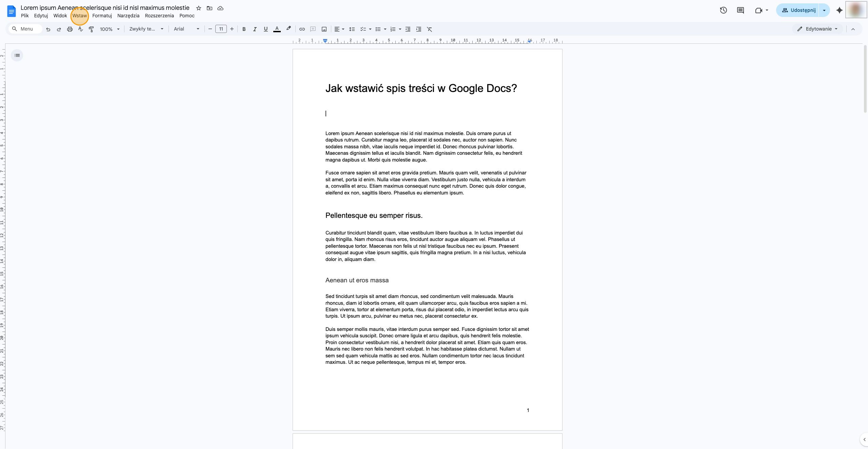Screen dimensions: 868x449
Task: Click the Redo arrow icon
Action: pos(59,29)
